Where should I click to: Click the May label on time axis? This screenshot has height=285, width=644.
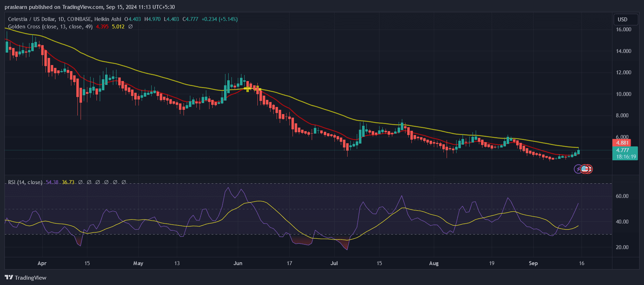pos(138,263)
